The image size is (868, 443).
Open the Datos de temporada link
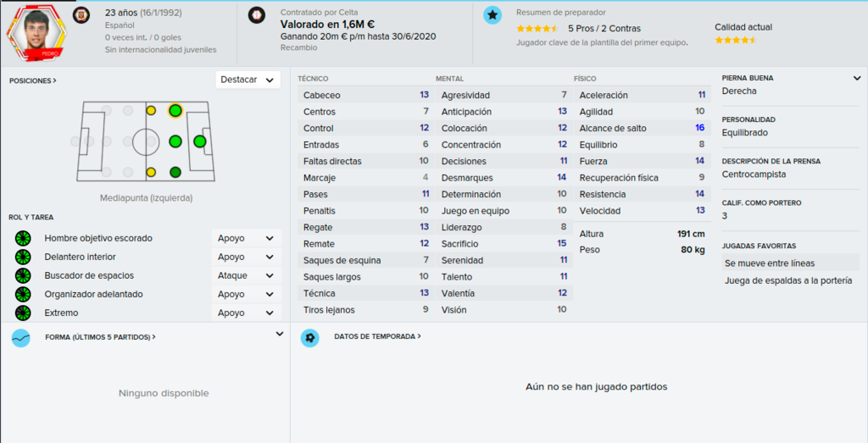(377, 336)
